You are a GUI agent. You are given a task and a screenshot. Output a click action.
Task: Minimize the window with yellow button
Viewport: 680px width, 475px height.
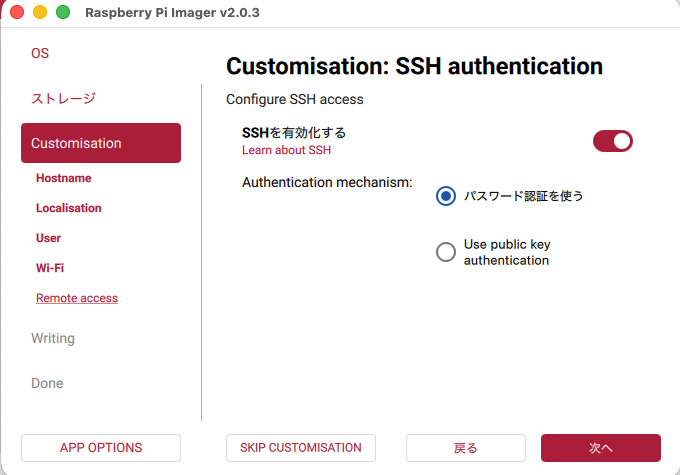(41, 13)
